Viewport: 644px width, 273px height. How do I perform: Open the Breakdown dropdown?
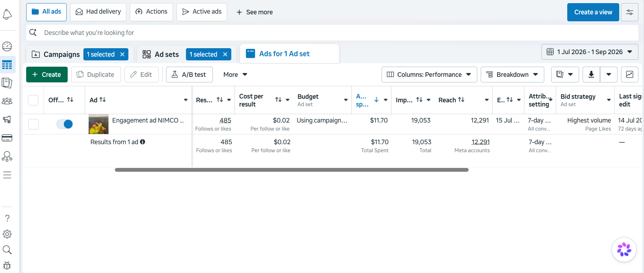pyautogui.click(x=512, y=74)
